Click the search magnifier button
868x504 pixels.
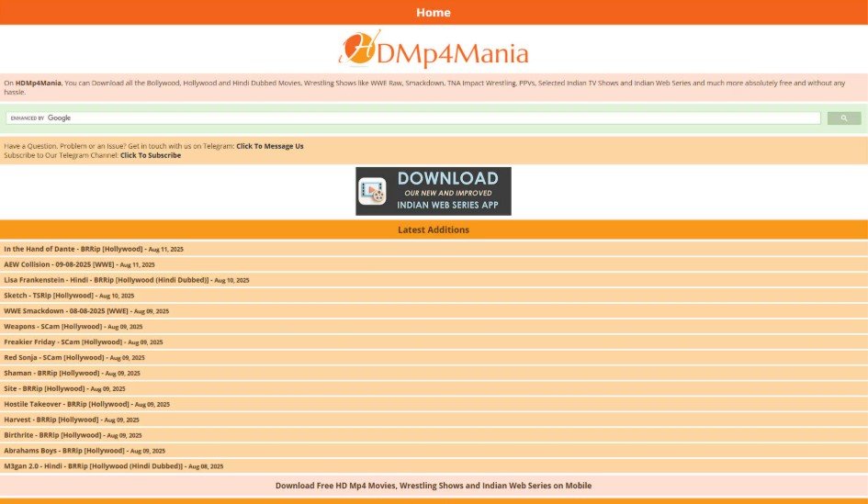[843, 118]
